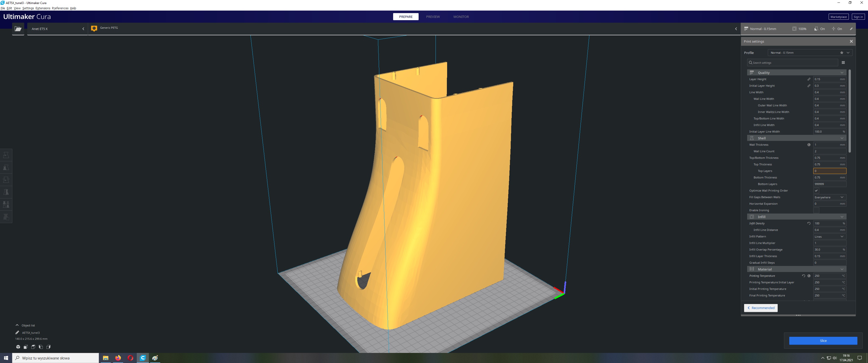Select the Move tool in left toolbar
Viewport: 868px width, 363px height.
pyautogui.click(x=6, y=155)
